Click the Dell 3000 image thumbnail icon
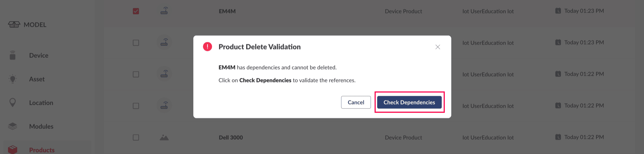The image size is (644, 154). 164,138
